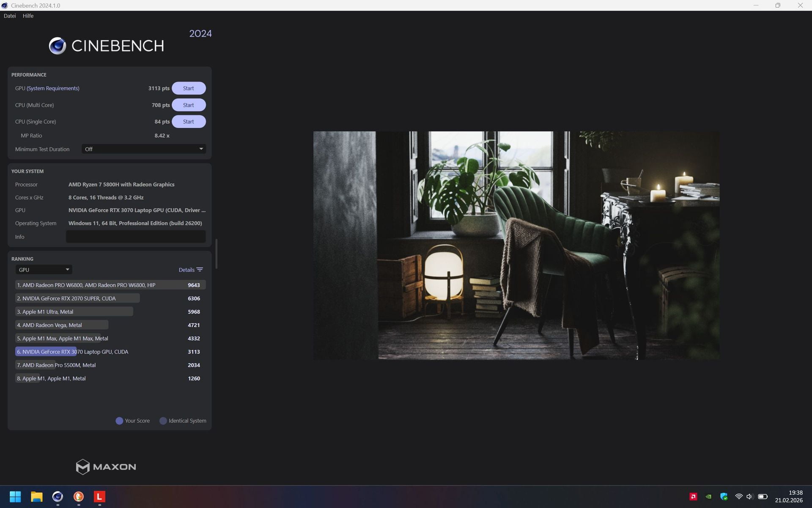Open the Datei menu
The height and width of the screenshot is (508, 812).
tap(10, 16)
